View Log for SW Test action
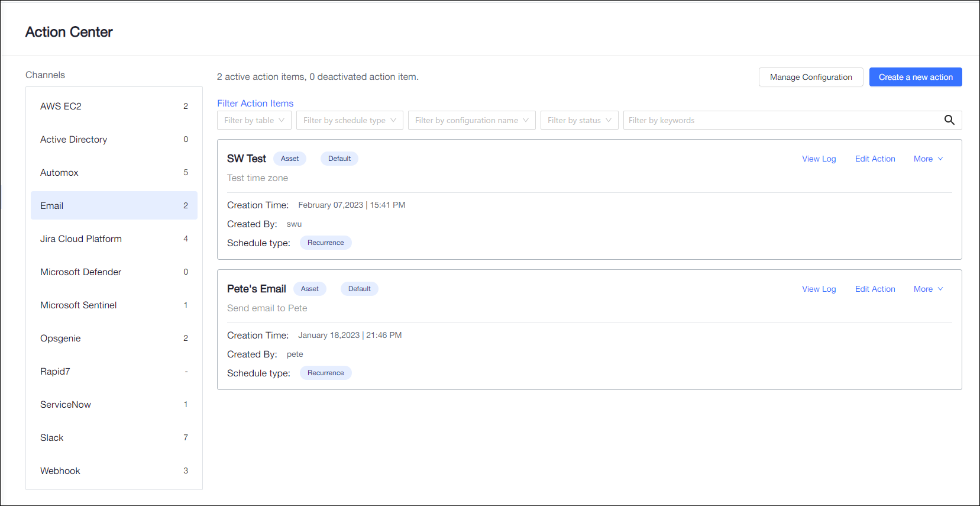 819,159
